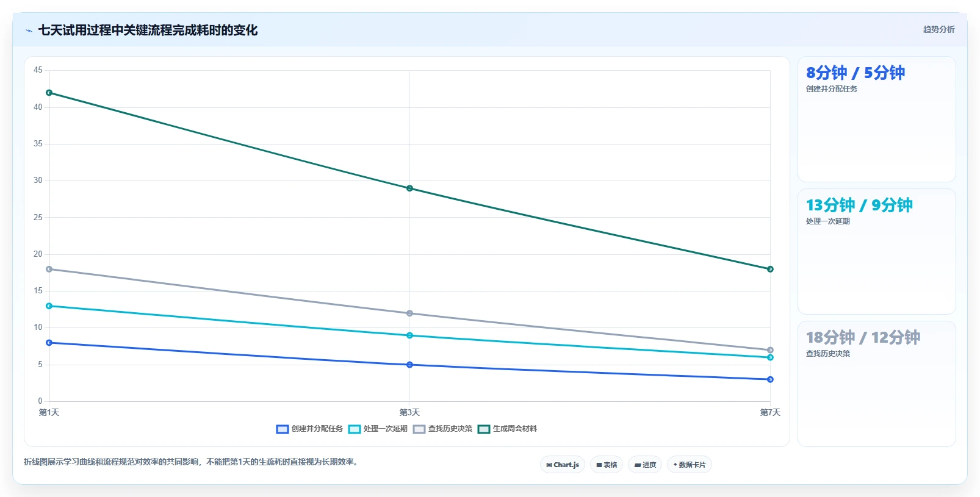Click the 第3天 x-axis label
The width and height of the screenshot is (980, 497).
coord(409,413)
